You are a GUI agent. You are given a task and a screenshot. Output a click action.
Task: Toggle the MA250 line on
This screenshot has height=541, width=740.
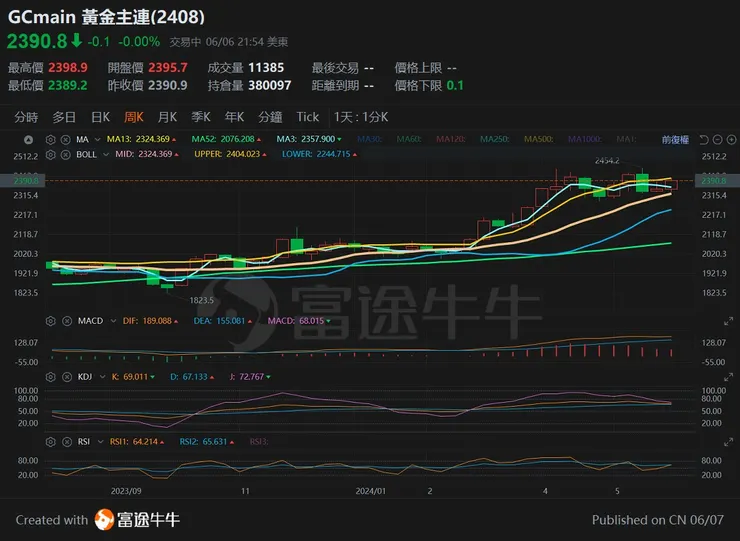click(495, 139)
